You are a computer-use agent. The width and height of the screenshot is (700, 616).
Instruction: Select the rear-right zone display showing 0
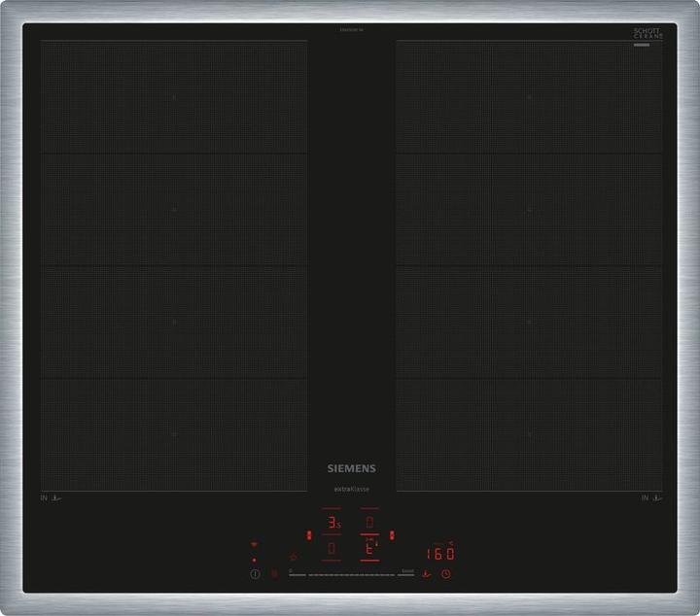click(369, 523)
